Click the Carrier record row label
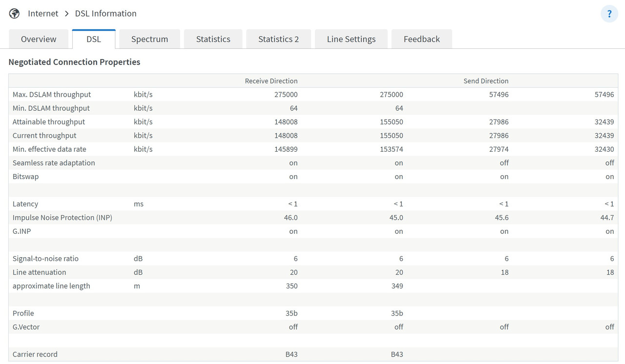This screenshot has height=364, width=625. point(35,354)
